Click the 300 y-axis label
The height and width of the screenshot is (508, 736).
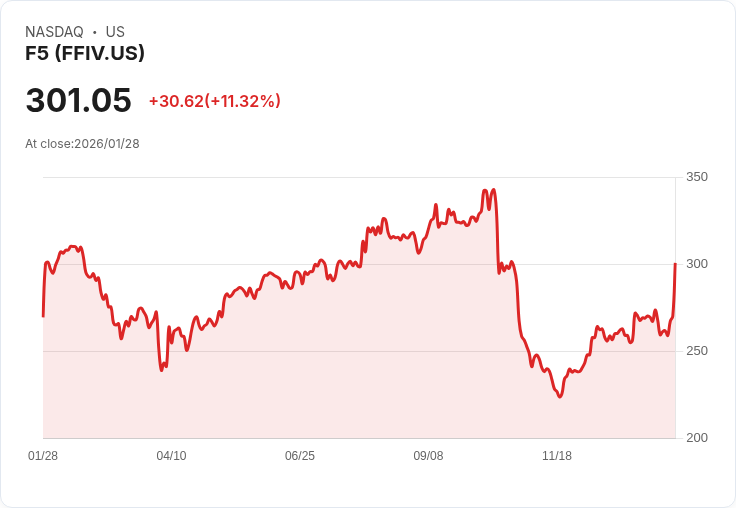tap(696, 264)
